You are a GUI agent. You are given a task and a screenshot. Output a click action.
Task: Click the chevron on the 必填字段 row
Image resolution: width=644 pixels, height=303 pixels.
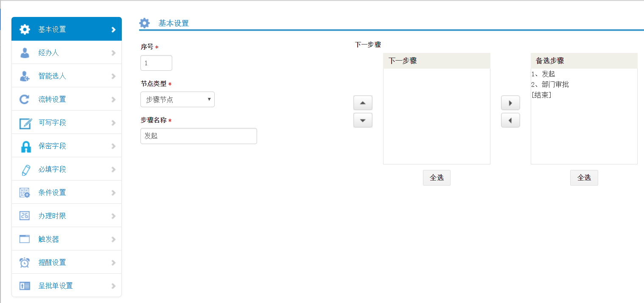coord(113,170)
